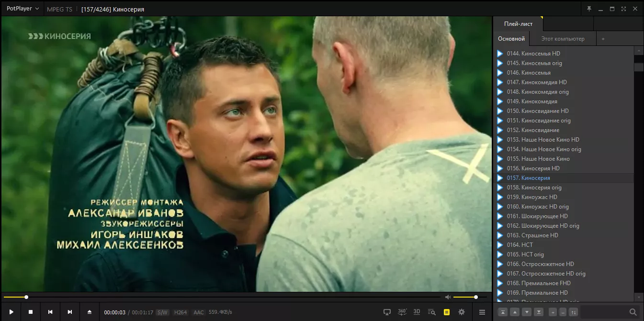The height and width of the screenshot is (321, 644).
Task: Select playlist item 0145. Киносемья orig
Action: 564,63
